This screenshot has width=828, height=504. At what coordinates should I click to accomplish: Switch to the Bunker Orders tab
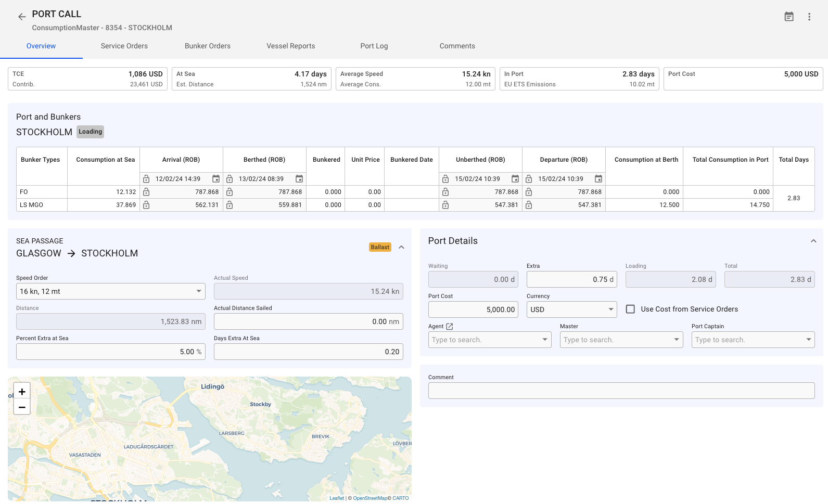click(207, 46)
